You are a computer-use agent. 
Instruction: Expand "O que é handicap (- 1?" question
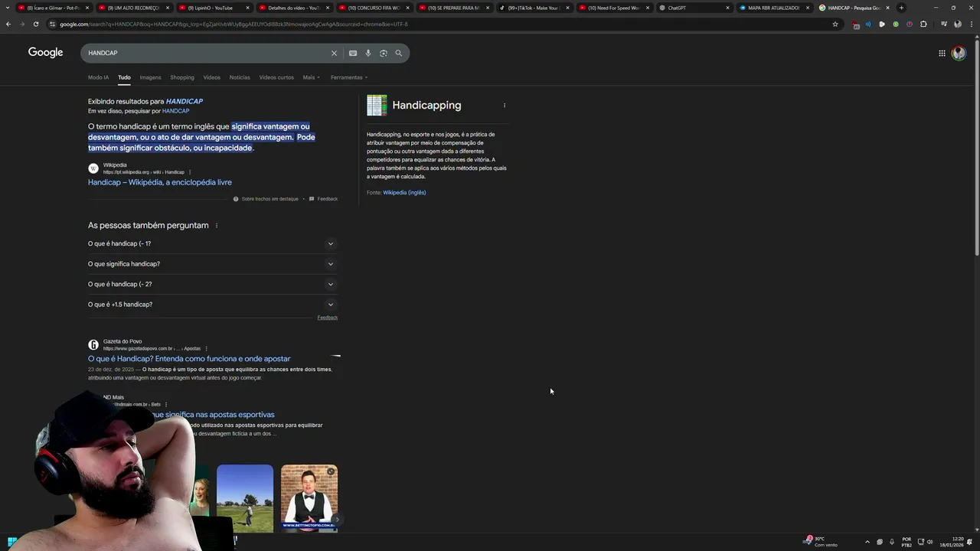[213, 243]
